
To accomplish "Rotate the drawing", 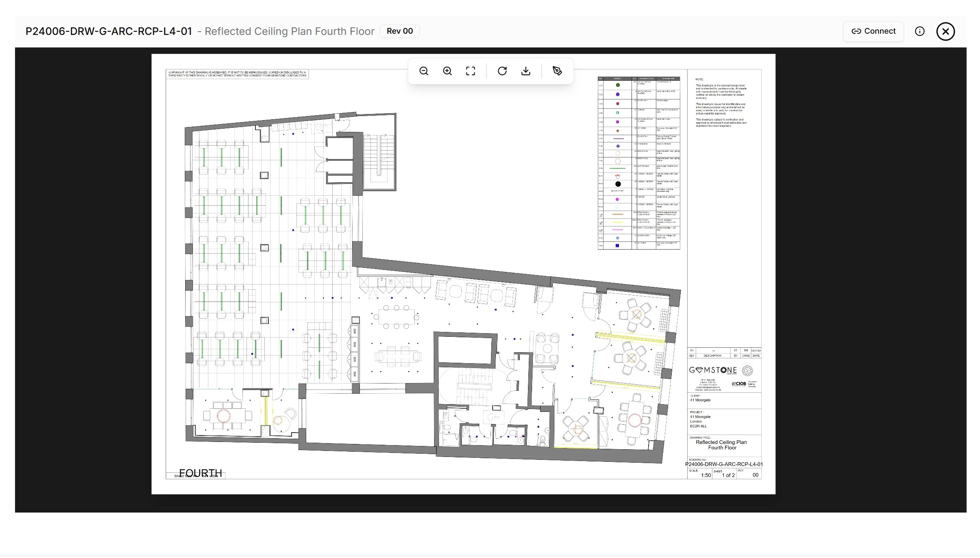I will (x=502, y=71).
